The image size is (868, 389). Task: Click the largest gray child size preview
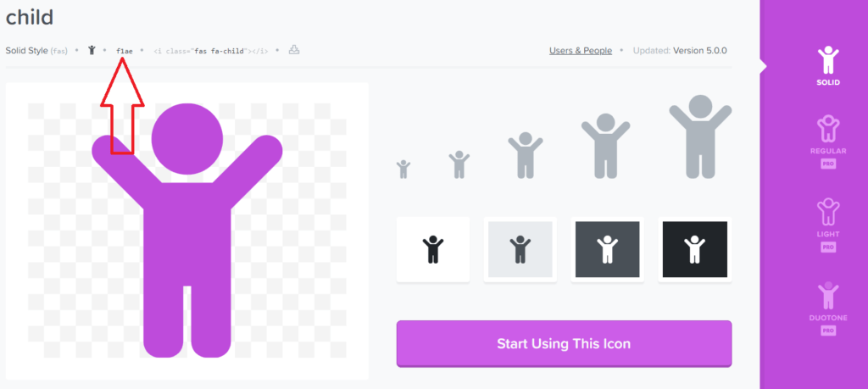(700, 136)
